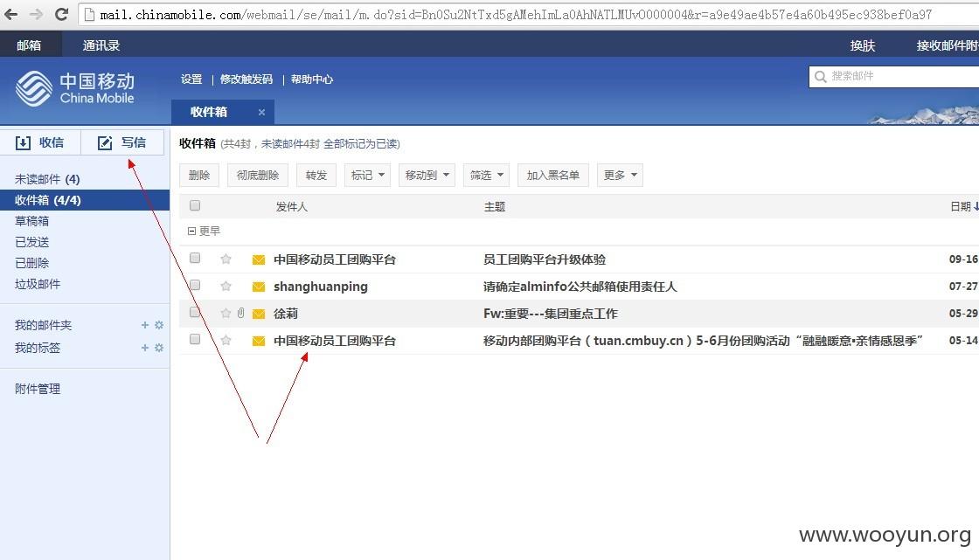The height and width of the screenshot is (560, 979).
Task: Open 已删除 folder
Action: [x=31, y=263]
